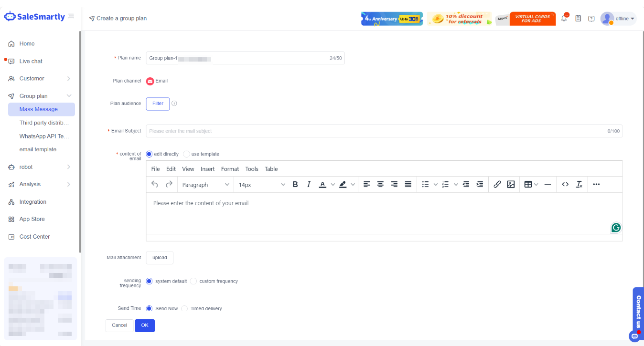Click the Bold formatting icon

coord(295,185)
